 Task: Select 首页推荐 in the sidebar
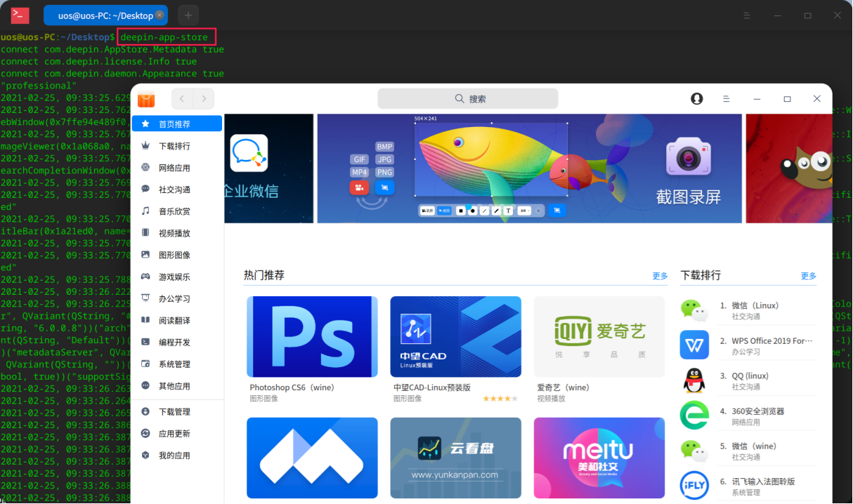[177, 124]
